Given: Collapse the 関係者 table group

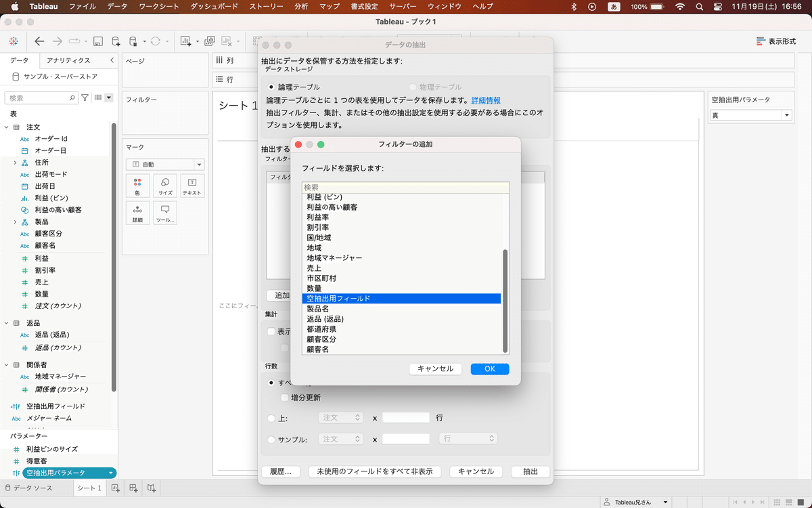Looking at the screenshot, I should pyautogui.click(x=6, y=364).
